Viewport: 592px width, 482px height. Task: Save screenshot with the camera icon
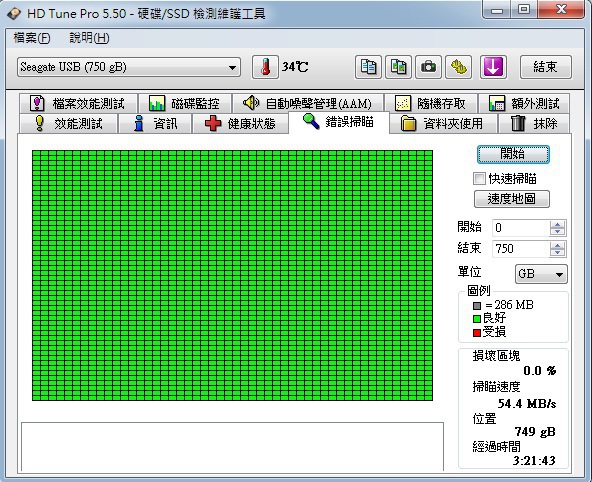tap(428, 67)
